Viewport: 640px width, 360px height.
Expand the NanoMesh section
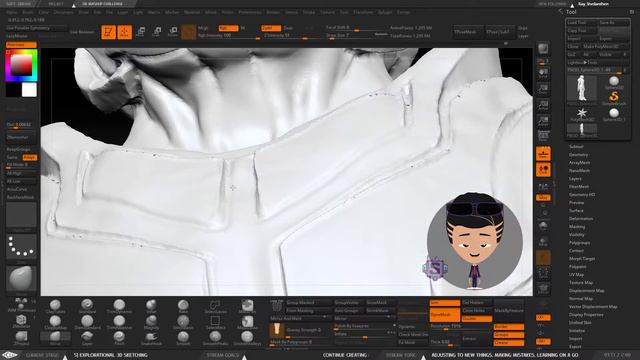click(579, 171)
